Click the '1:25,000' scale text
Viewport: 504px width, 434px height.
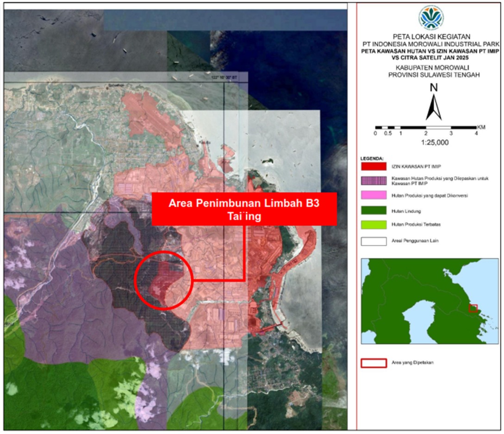tap(435, 143)
